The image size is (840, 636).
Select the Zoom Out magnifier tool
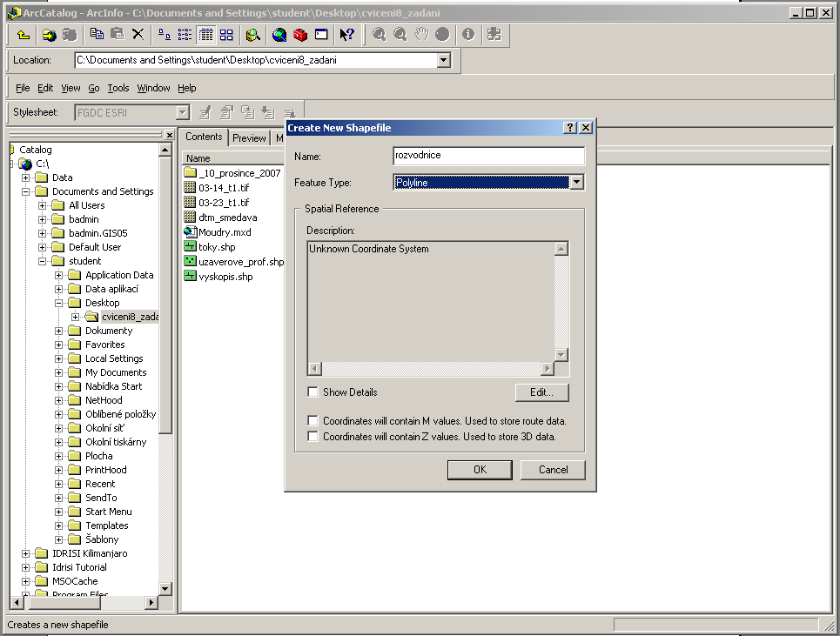(400, 35)
